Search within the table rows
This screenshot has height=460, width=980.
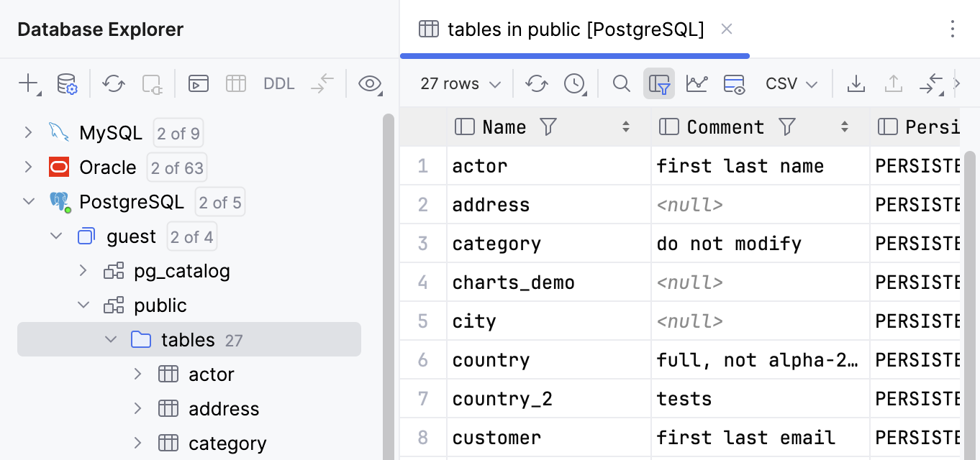[621, 83]
